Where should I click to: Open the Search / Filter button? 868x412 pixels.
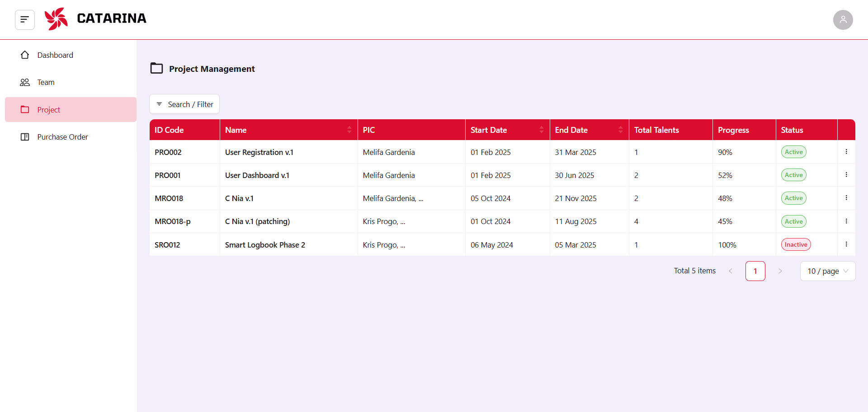[x=184, y=104]
